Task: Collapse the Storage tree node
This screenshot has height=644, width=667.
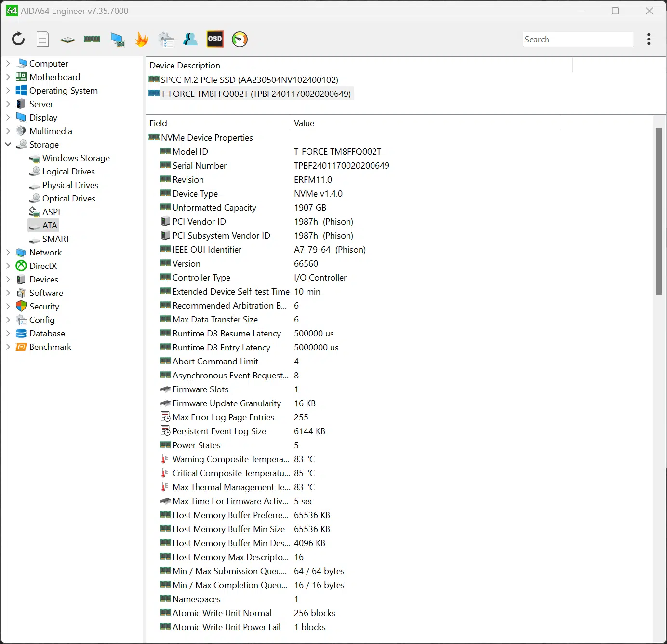Action: [8, 144]
